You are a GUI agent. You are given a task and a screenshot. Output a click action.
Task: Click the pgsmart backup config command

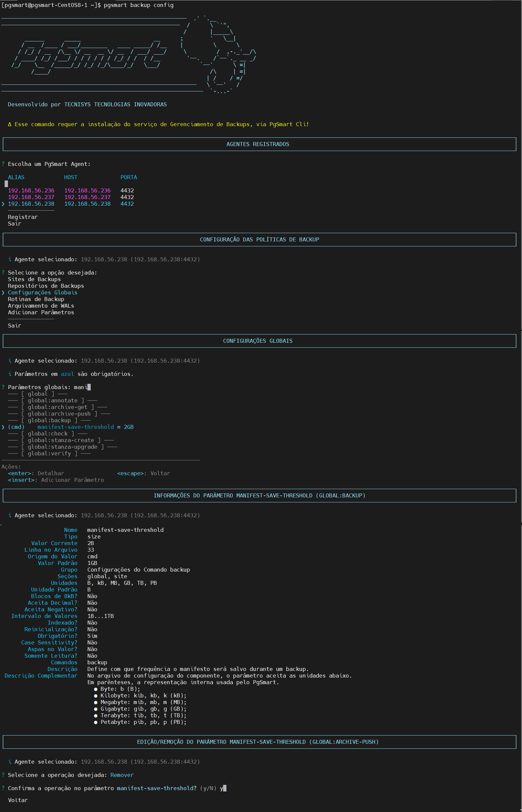[x=139, y=5]
